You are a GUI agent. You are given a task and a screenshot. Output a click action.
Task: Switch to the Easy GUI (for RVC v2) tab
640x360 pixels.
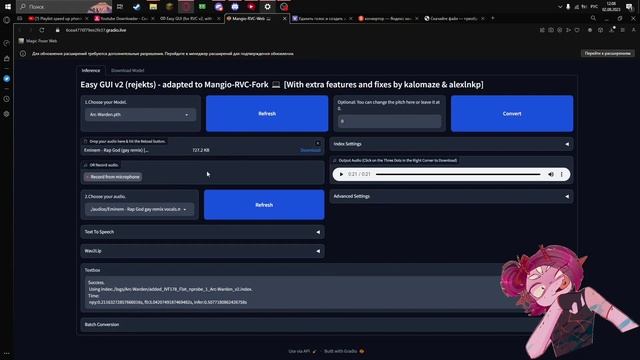(188, 18)
